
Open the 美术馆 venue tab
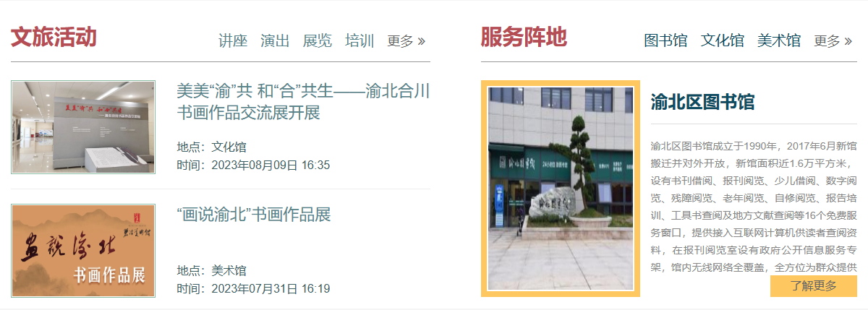[779, 40]
